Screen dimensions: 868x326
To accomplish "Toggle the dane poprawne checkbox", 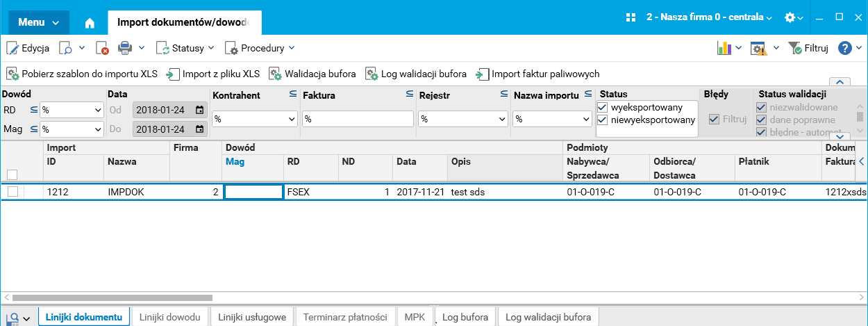I will pos(761,120).
